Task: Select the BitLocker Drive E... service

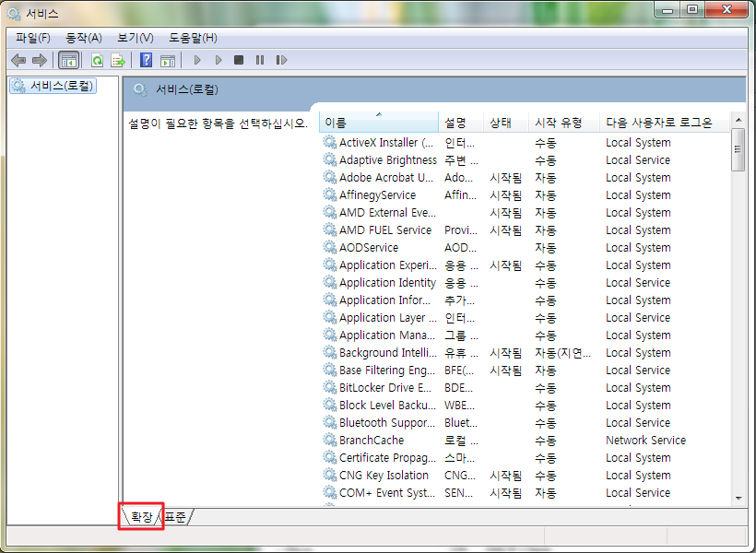Action: [x=385, y=388]
